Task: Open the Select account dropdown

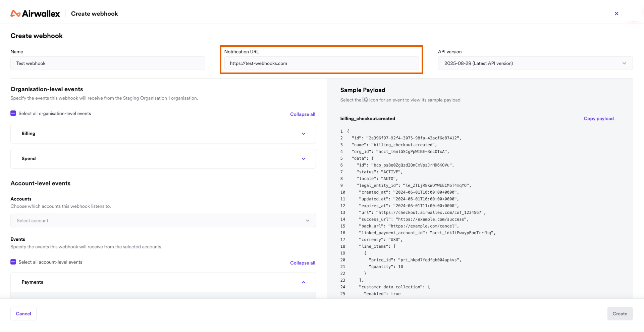Action: pos(163,221)
